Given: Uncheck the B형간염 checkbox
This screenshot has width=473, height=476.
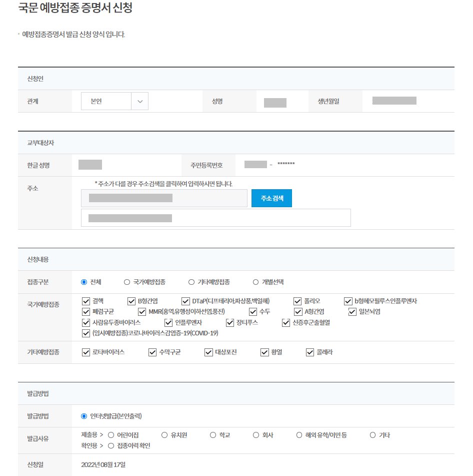Looking at the screenshot, I should pos(131,301).
